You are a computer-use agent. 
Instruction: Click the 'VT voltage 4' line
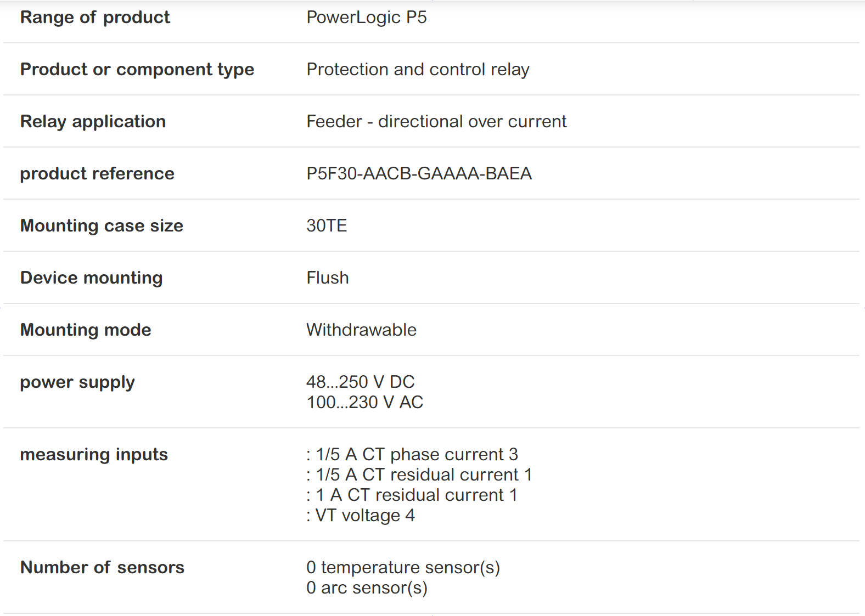coord(361,516)
